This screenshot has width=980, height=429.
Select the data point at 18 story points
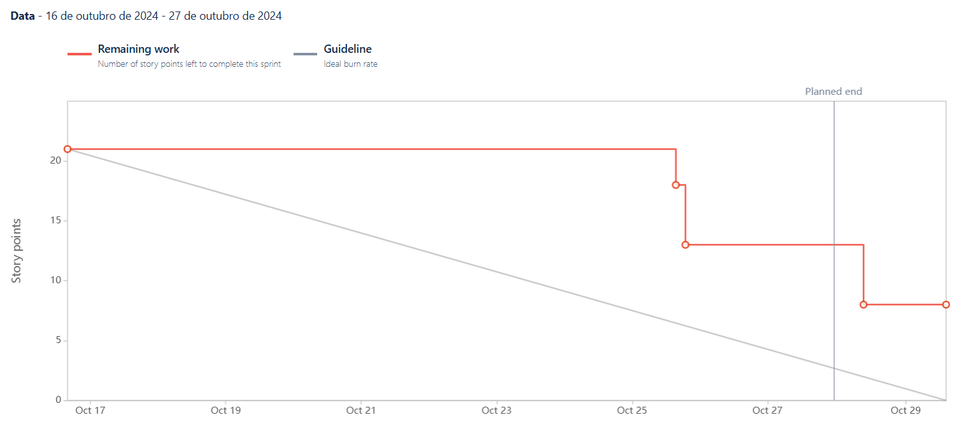[676, 185]
